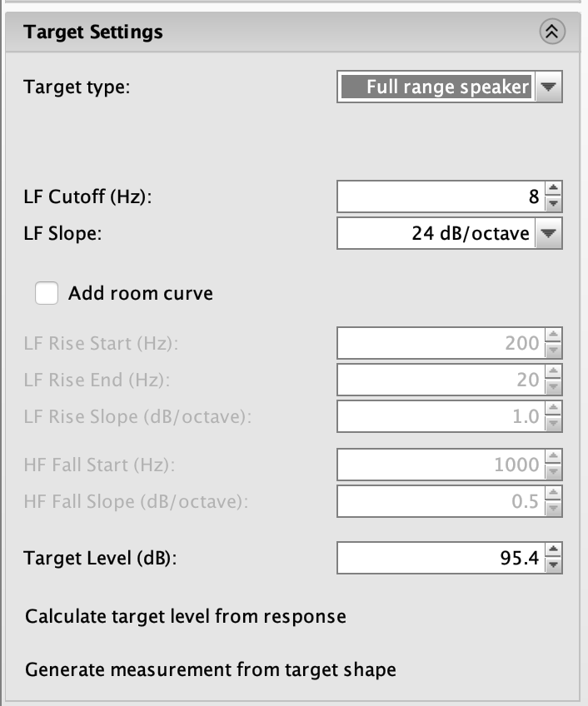
Task: Click Generate measurement from target shape
Action: [211, 669]
